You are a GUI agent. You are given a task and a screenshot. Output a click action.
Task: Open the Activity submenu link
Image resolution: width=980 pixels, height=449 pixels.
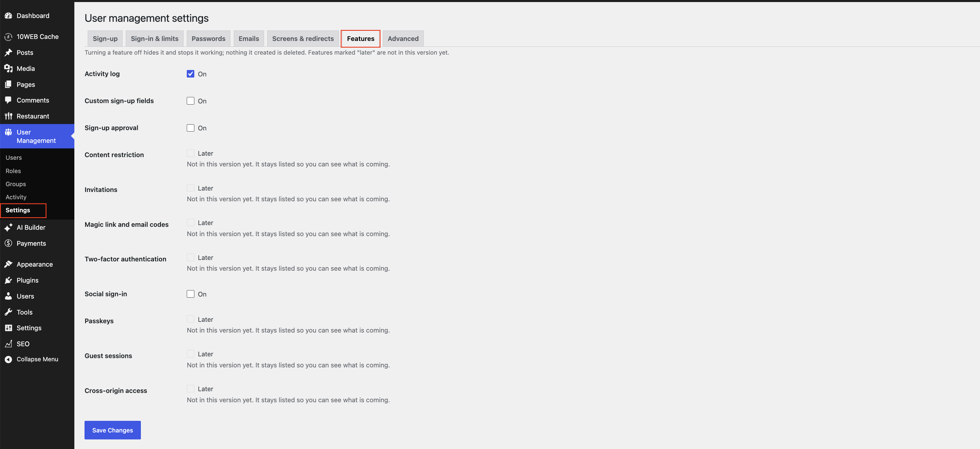coord(16,197)
